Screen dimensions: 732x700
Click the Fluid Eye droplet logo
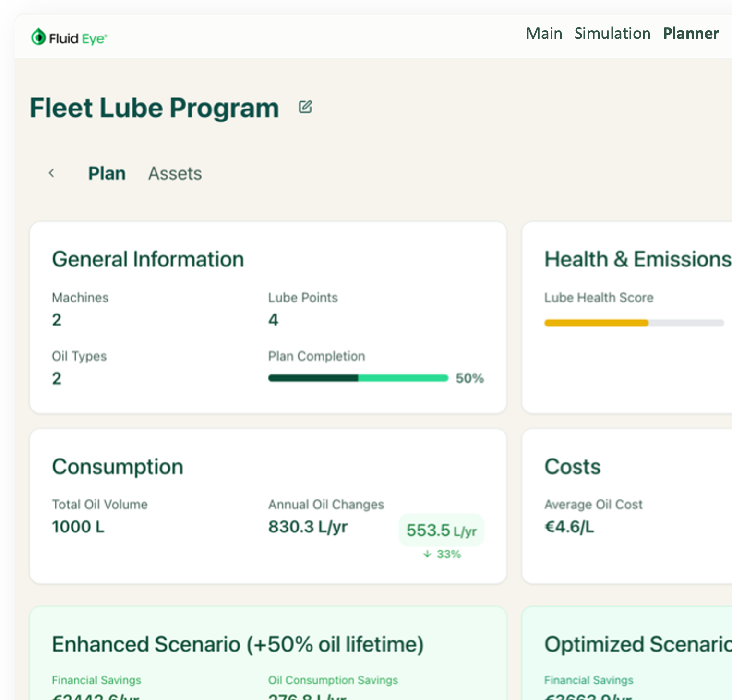click(x=38, y=37)
